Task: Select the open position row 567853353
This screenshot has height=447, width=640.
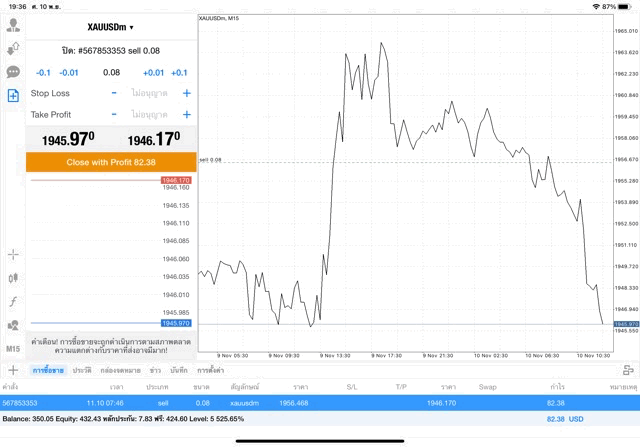Action: (x=320, y=402)
